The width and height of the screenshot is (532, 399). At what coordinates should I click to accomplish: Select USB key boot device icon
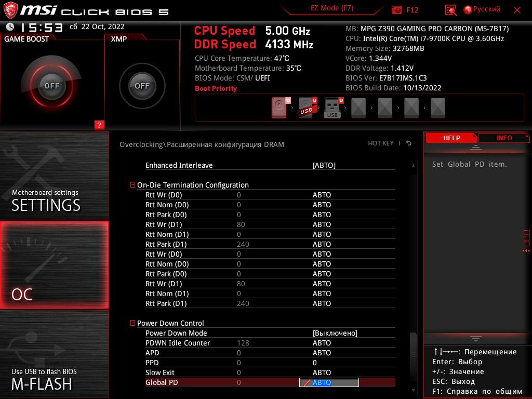pyautogui.click(x=332, y=108)
